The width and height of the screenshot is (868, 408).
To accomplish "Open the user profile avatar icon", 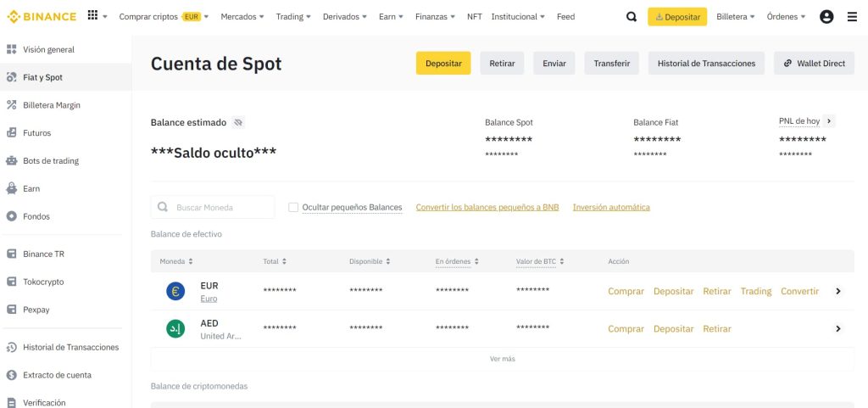I will click(826, 17).
